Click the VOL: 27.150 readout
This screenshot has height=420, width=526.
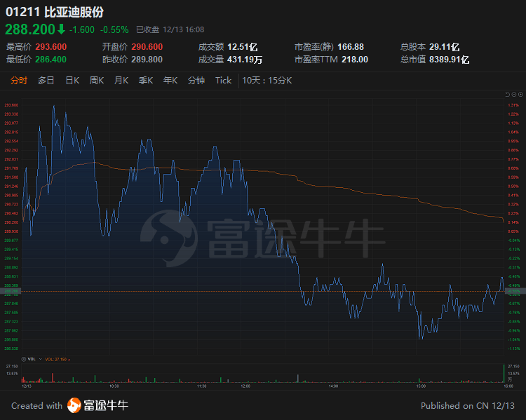pyautogui.click(x=55, y=359)
